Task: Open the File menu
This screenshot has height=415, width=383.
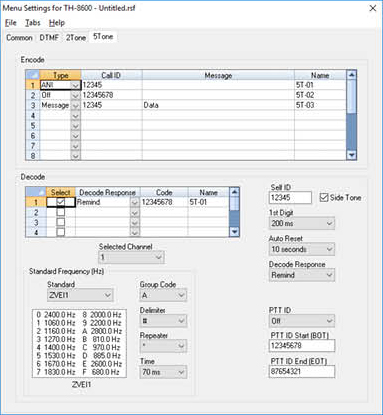Action: (x=11, y=23)
